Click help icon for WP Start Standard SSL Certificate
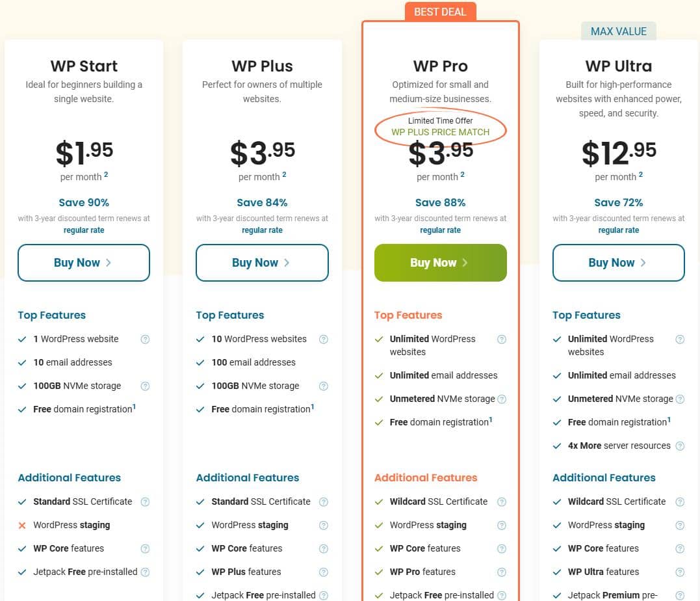 [x=146, y=502]
